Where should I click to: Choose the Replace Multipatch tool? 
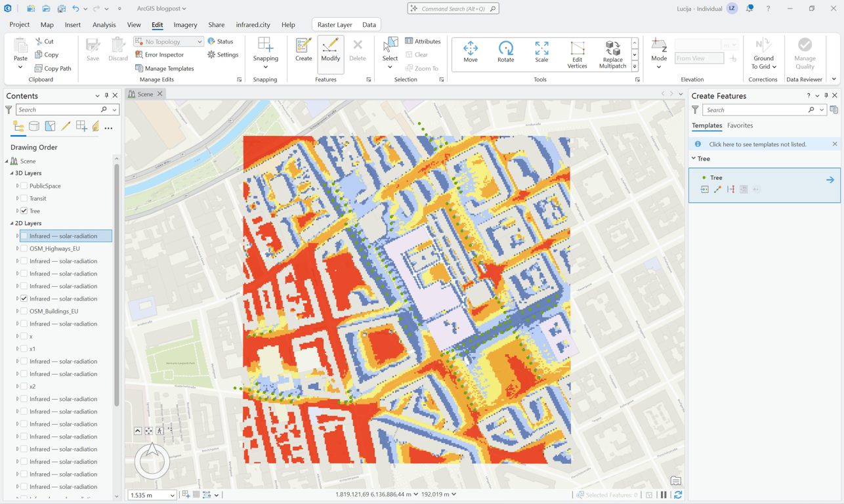click(x=612, y=54)
